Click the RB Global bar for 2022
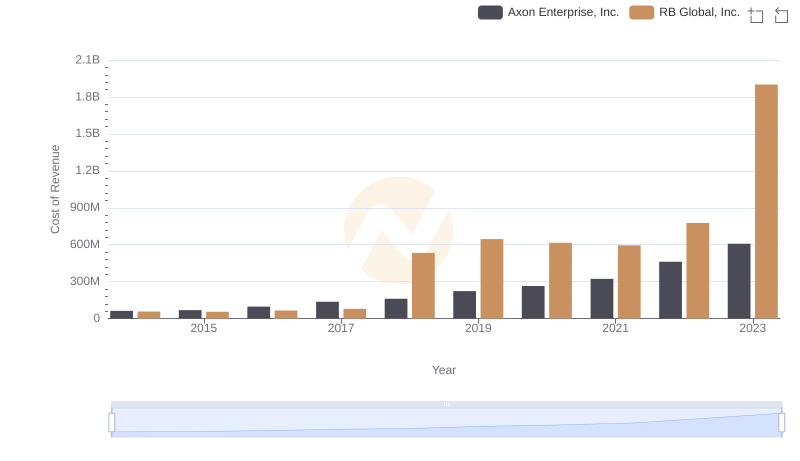Image resolution: width=800 pixels, height=461 pixels. 697,271
